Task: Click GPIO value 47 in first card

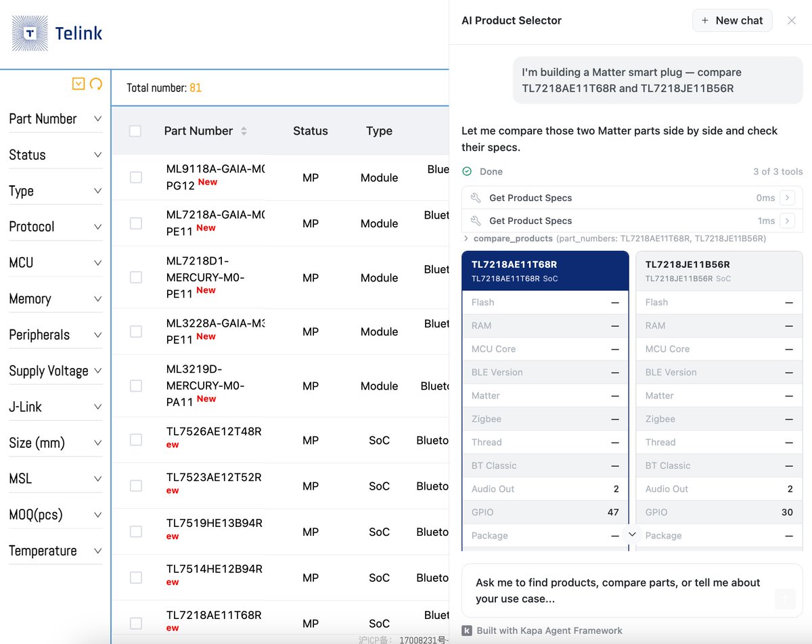Action: click(613, 512)
